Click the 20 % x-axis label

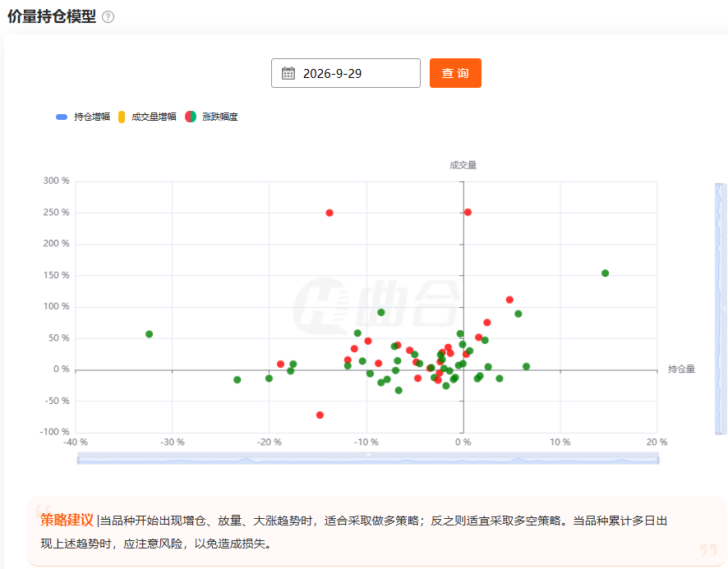point(657,443)
